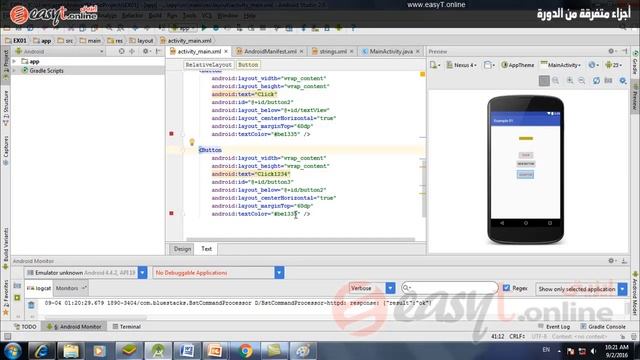Viewport: 640px width, 360px height.
Task: Zoom out on the layout preview
Action: coord(582,80)
